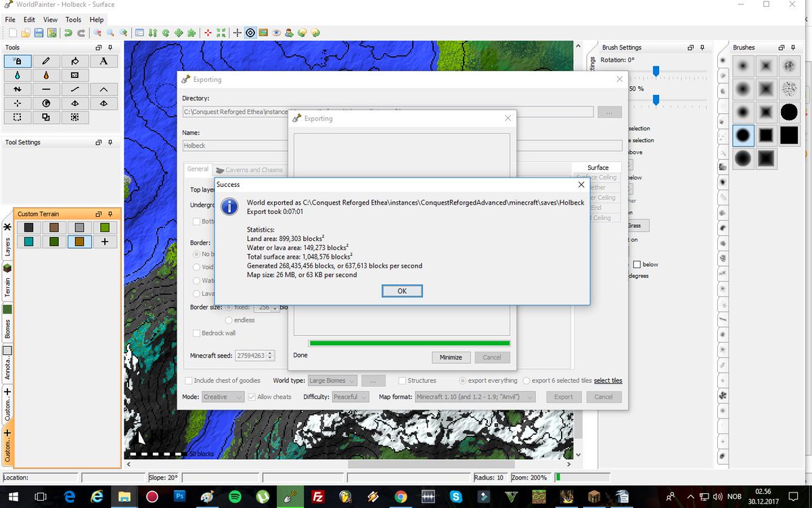The image size is (812, 508).
Task: Select the raise/lower height arrows tool
Action: point(18,89)
